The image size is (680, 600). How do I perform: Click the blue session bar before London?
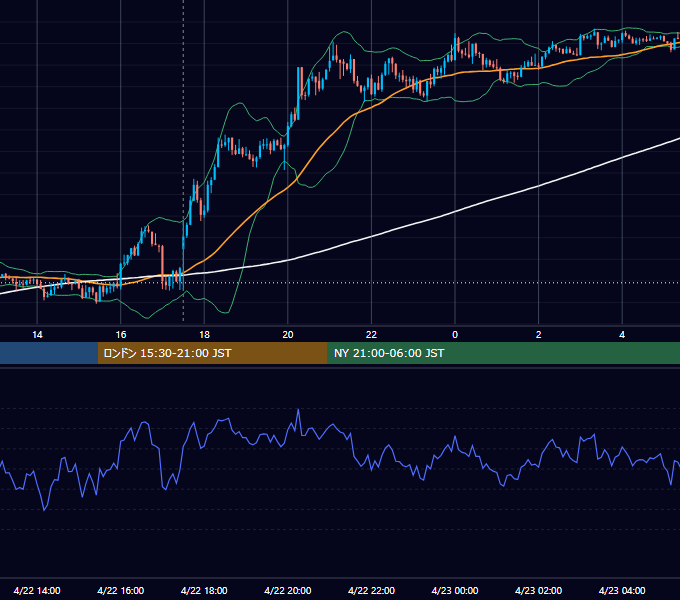(x=49, y=353)
